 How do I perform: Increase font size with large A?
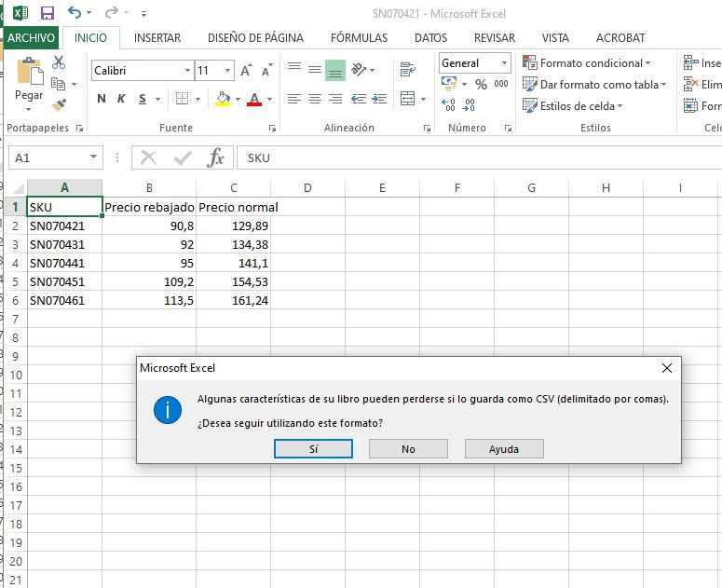246,71
